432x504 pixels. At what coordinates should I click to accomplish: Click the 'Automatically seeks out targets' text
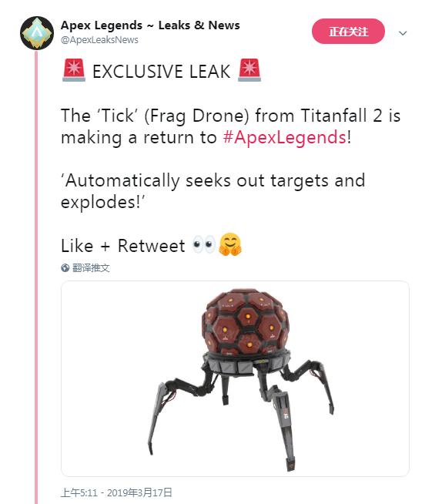[192, 180]
